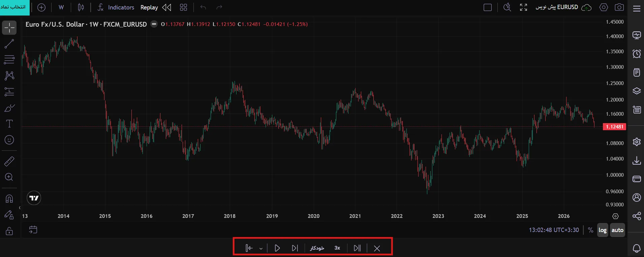The height and width of the screenshot is (257, 644).
Task: Click the cloud save layout icon
Action: (587, 7)
